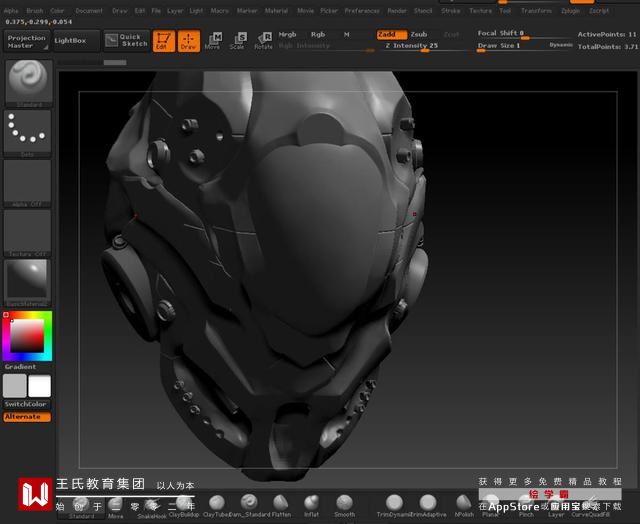Open the Dots stroke type picker
The image size is (640, 524).
point(27,132)
